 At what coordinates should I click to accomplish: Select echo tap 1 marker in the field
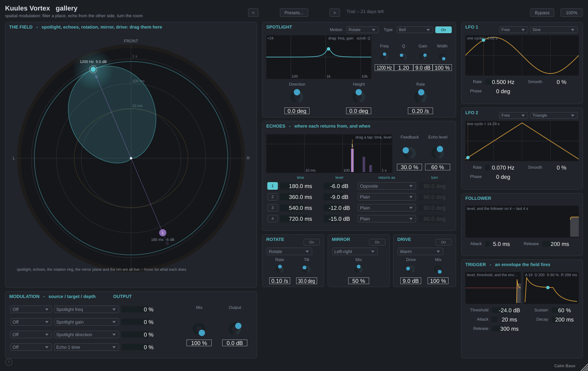click(163, 233)
